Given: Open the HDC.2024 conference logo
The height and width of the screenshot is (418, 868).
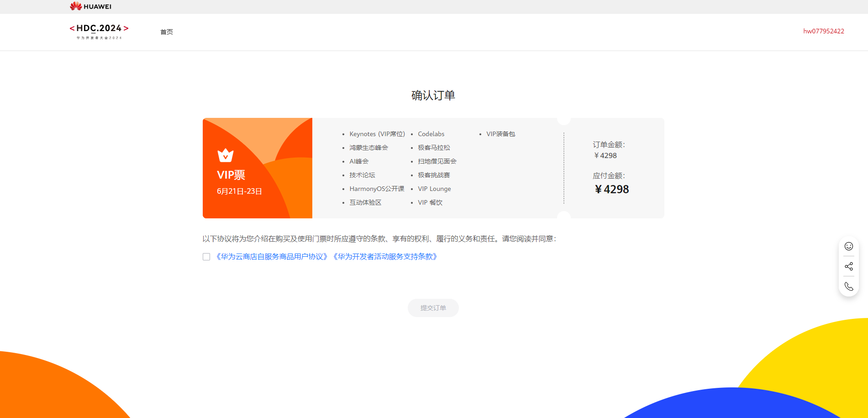Looking at the screenshot, I should point(99,32).
